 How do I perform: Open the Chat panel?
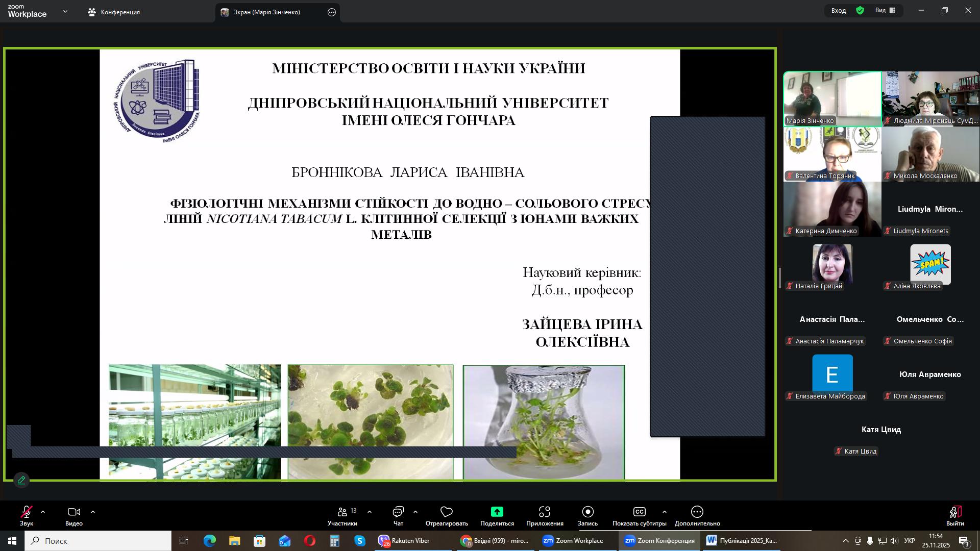pyautogui.click(x=398, y=512)
